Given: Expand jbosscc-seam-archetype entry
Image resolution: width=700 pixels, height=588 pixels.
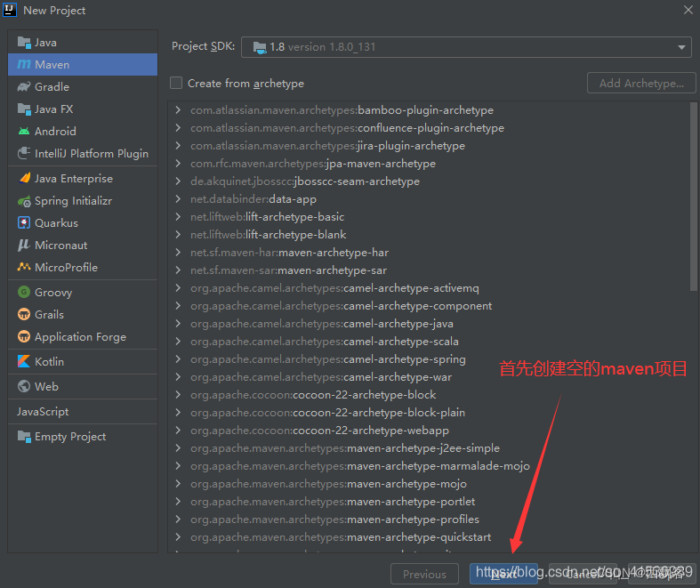Looking at the screenshot, I should tap(178, 181).
